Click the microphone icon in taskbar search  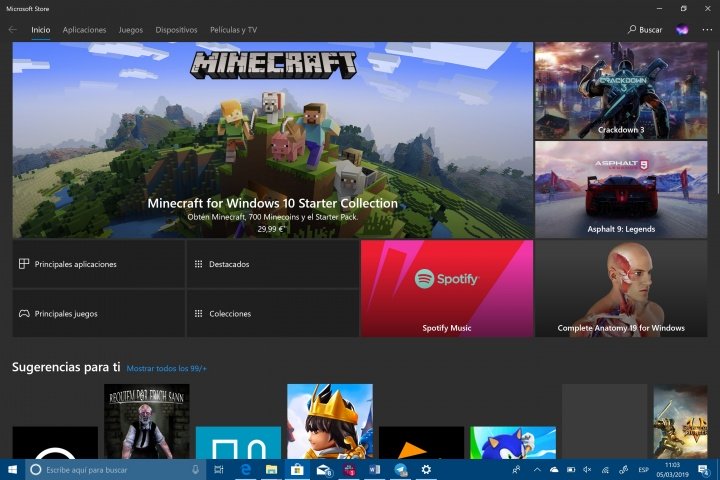pyautogui.click(x=195, y=469)
